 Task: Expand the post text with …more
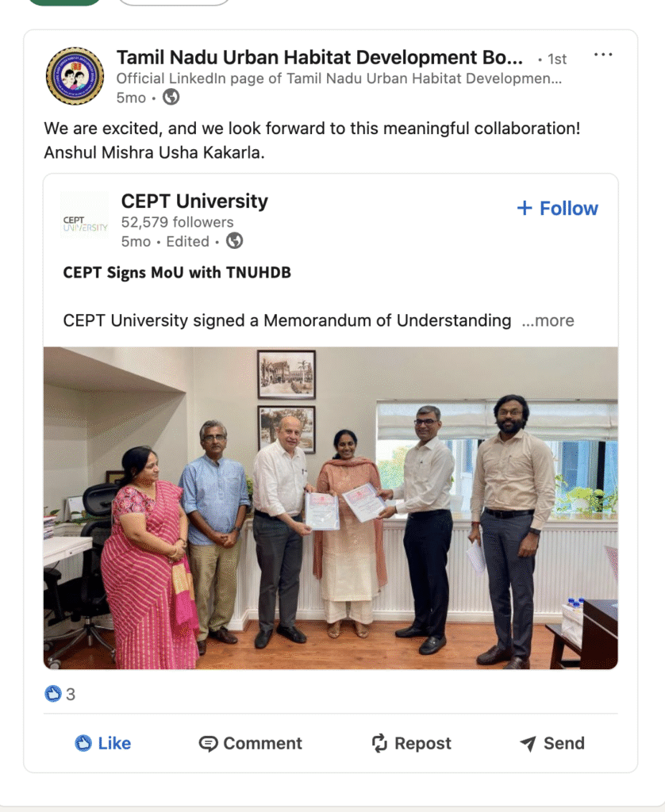548,320
